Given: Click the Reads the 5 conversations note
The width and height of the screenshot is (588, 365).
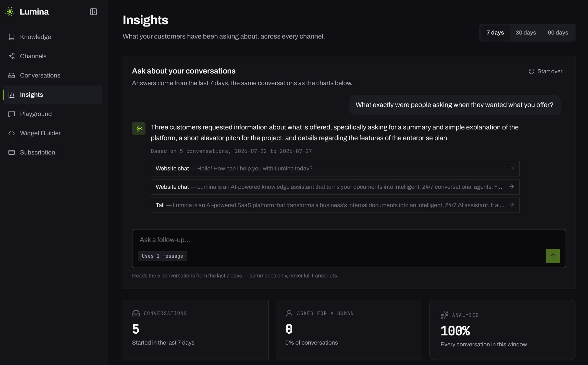Looking at the screenshot, I should pos(235,276).
